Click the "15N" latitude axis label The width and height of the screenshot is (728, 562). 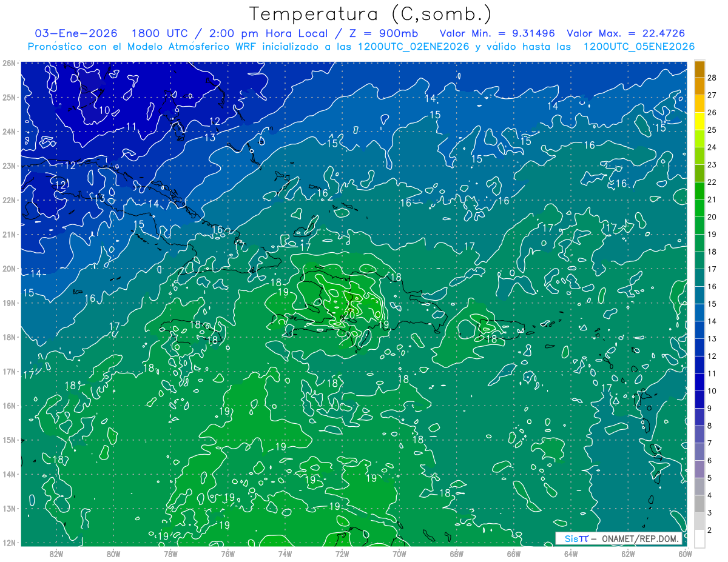(8, 440)
